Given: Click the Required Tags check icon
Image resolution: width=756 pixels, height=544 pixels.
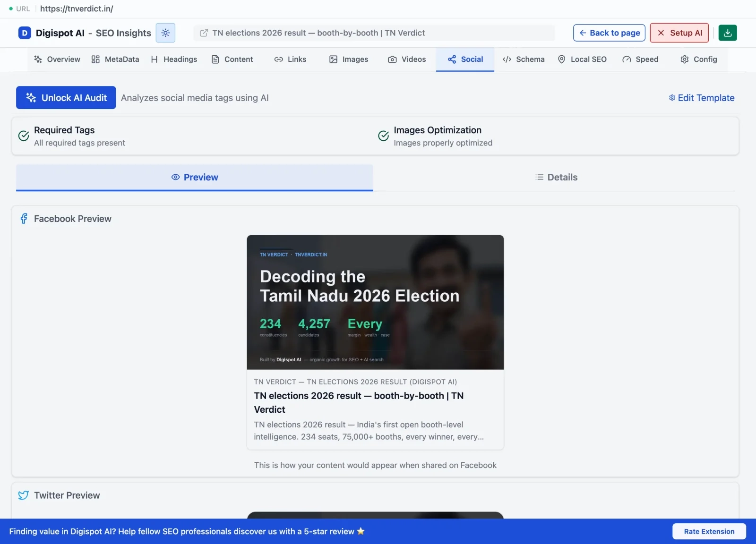Looking at the screenshot, I should tap(24, 136).
